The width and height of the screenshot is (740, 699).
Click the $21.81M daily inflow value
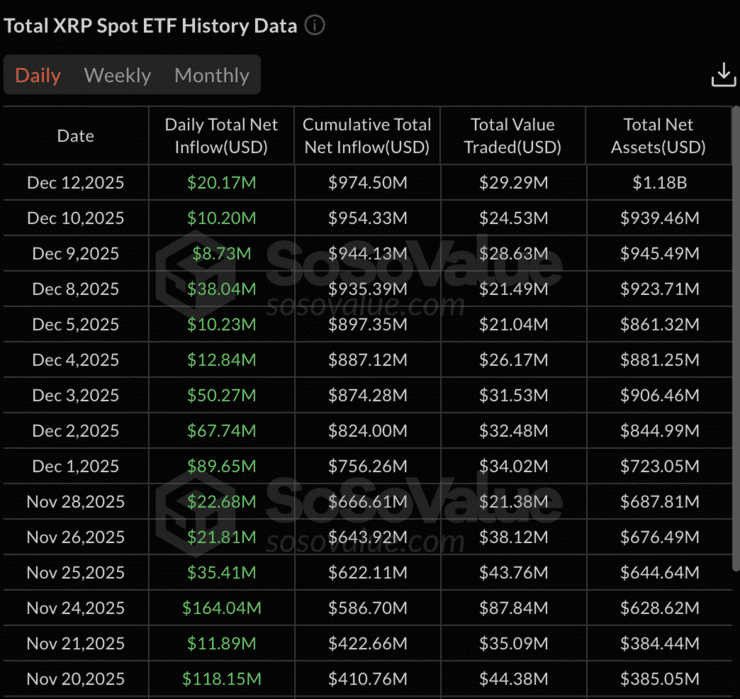coord(221,537)
